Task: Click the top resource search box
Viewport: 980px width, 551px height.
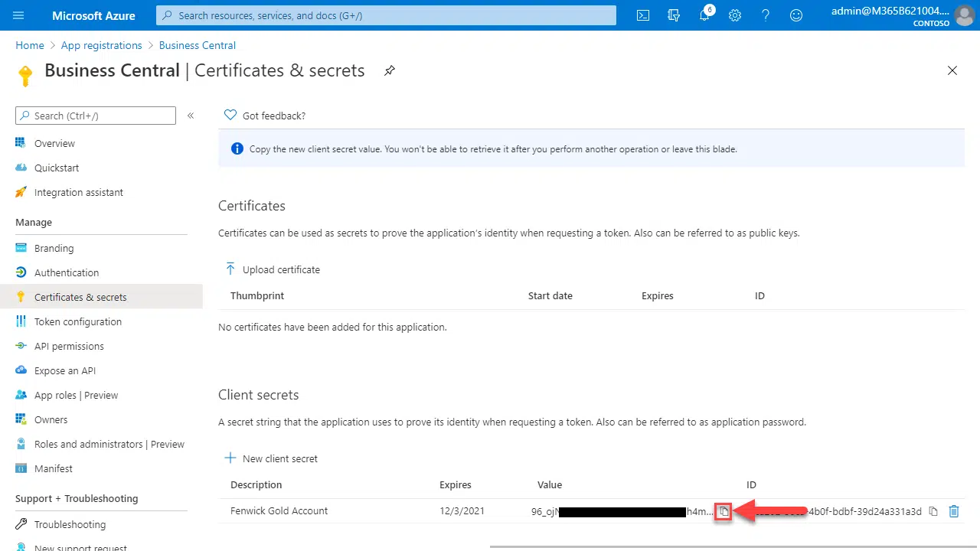Action: pyautogui.click(x=386, y=15)
